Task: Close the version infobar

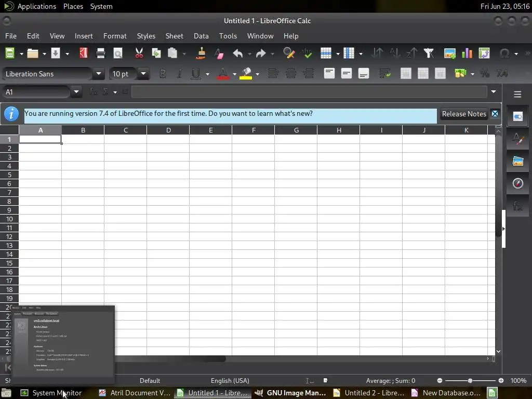Action: point(495,114)
